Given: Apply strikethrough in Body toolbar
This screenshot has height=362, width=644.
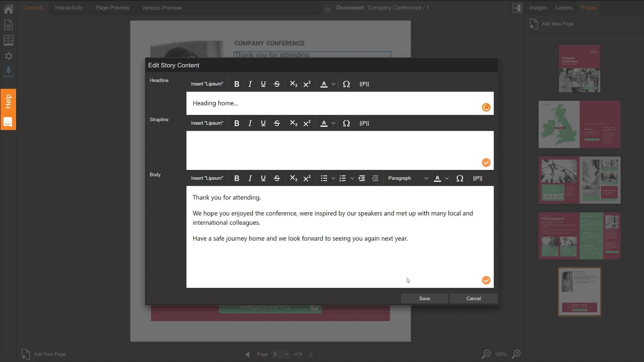Looking at the screenshot, I should pyautogui.click(x=277, y=178).
